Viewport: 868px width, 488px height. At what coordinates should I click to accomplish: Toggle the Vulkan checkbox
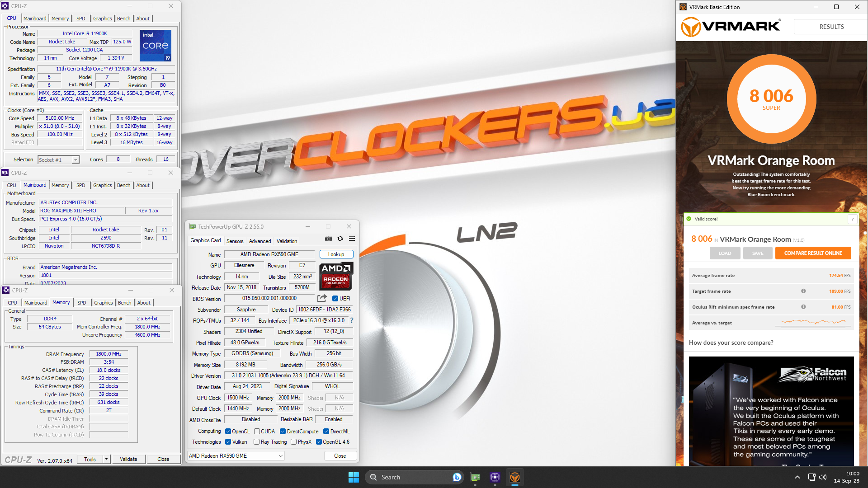[x=228, y=442]
